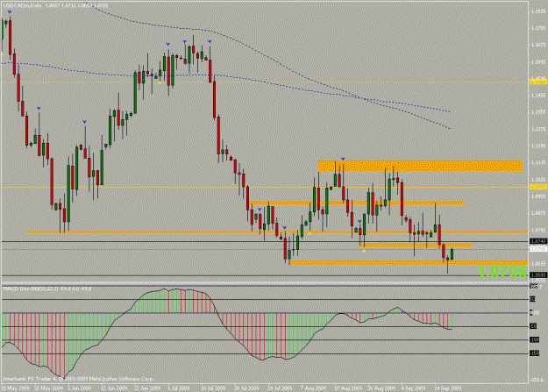Viewport: 548px width, 392px height.
Task: Click the -150 MACD level label
Action: click(534, 353)
